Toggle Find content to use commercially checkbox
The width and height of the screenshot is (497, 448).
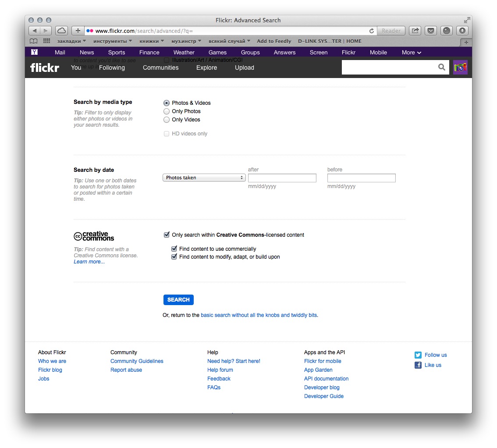[174, 249]
